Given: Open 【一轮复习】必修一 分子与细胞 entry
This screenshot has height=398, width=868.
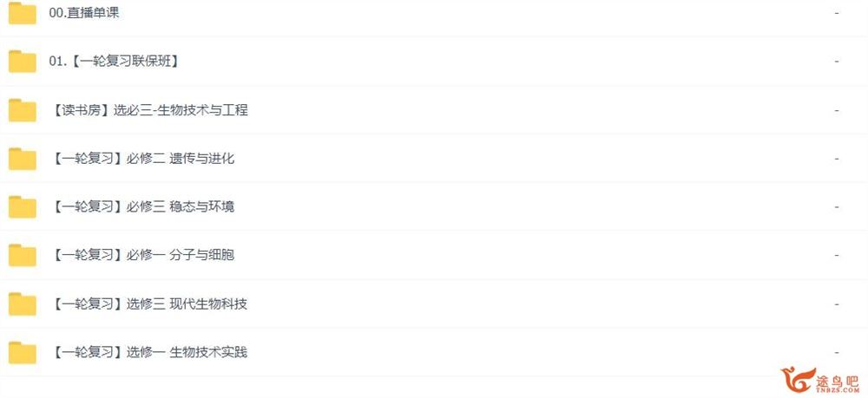Looking at the screenshot, I should click(143, 255).
